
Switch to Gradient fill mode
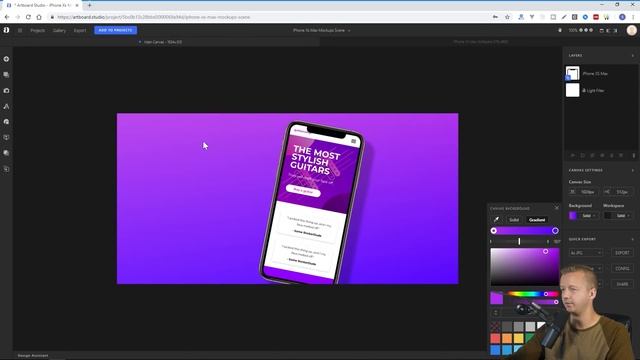[x=537, y=220]
